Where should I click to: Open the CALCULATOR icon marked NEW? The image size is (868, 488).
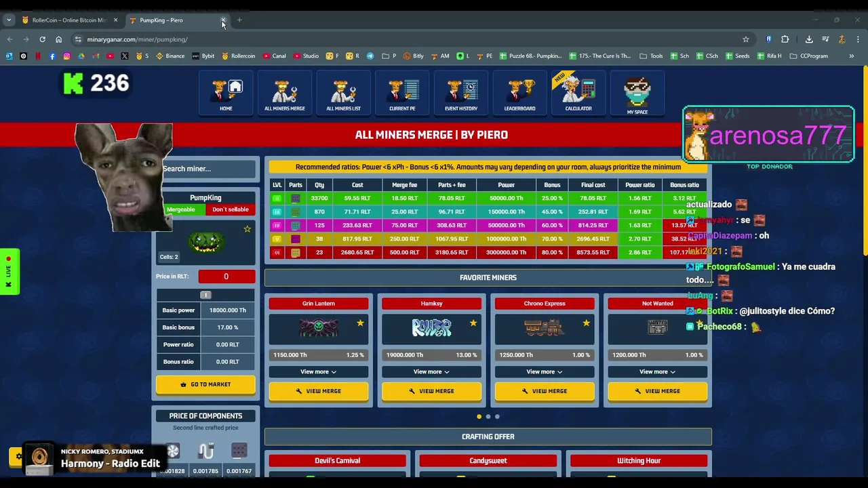[578, 94]
